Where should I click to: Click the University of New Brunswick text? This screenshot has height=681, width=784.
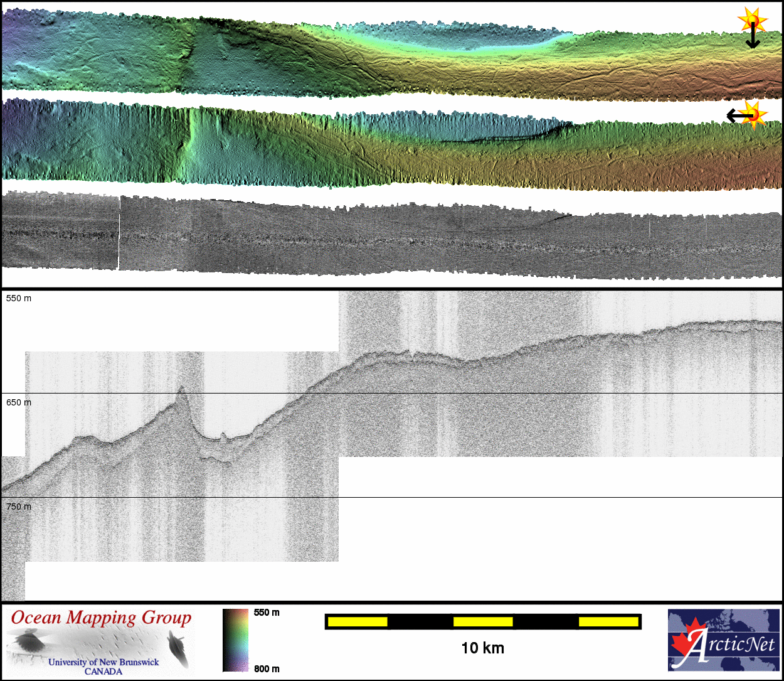click(103, 662)
